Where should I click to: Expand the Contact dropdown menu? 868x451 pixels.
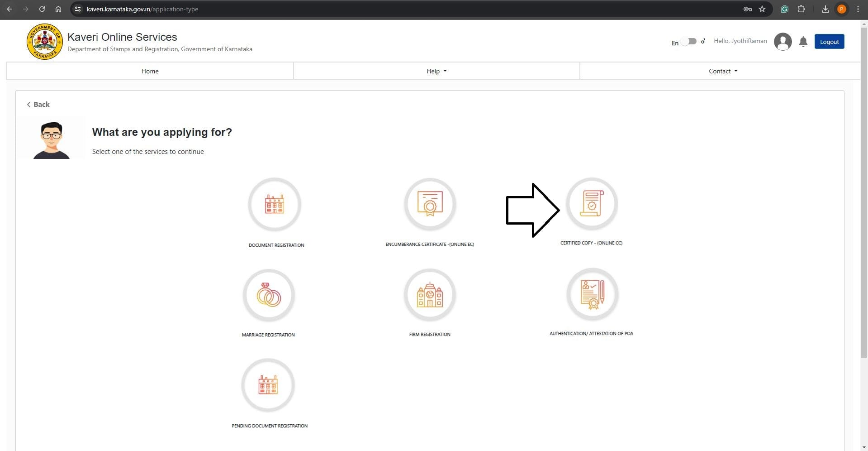pos(723,71)
